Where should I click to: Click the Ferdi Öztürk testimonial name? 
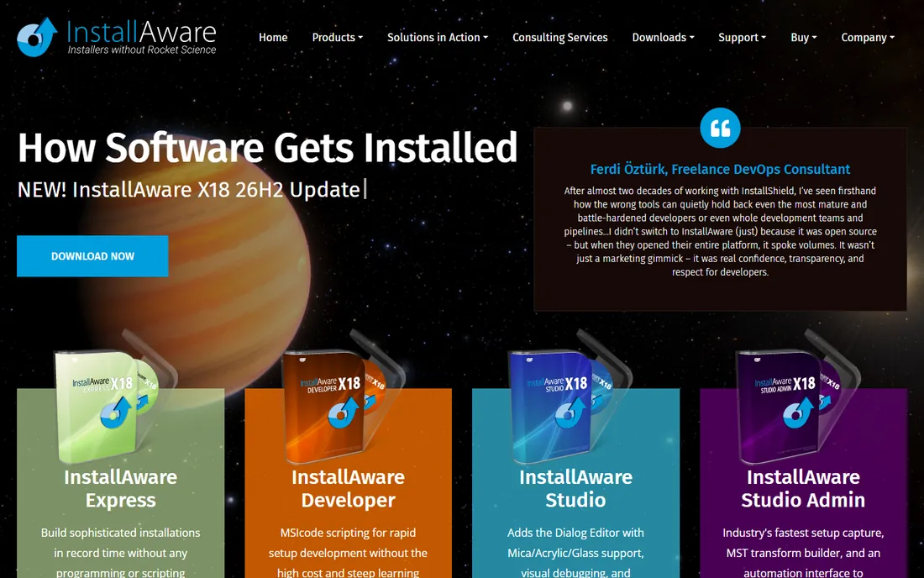tap(720, 169)
